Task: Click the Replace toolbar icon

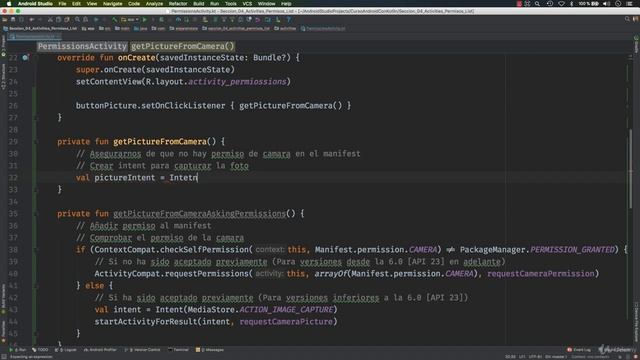Action: (x=85, y=19)
